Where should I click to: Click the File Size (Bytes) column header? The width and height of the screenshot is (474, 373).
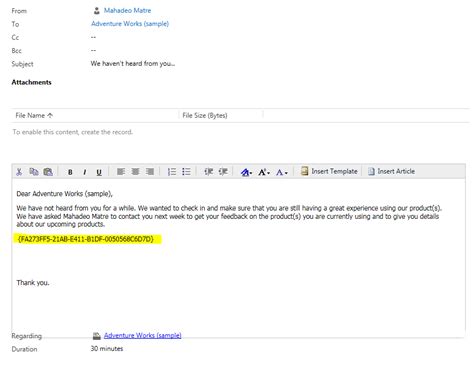click(x=205, y=115)
